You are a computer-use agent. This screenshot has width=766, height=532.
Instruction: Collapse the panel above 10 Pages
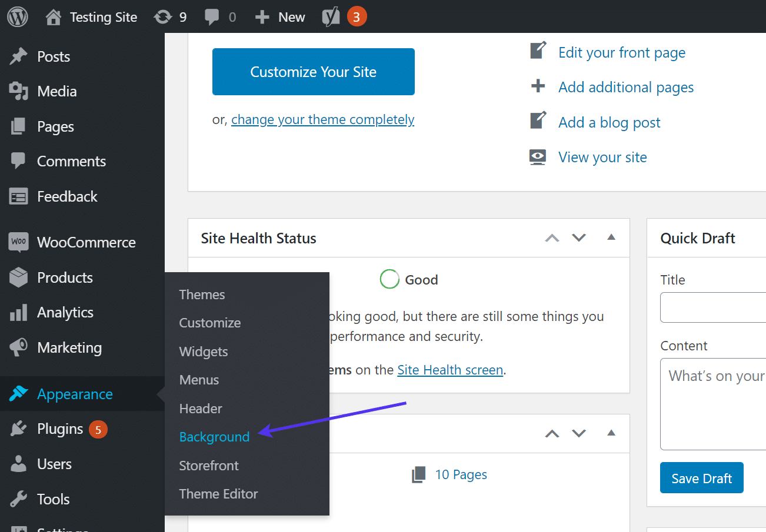click(611, 433)
